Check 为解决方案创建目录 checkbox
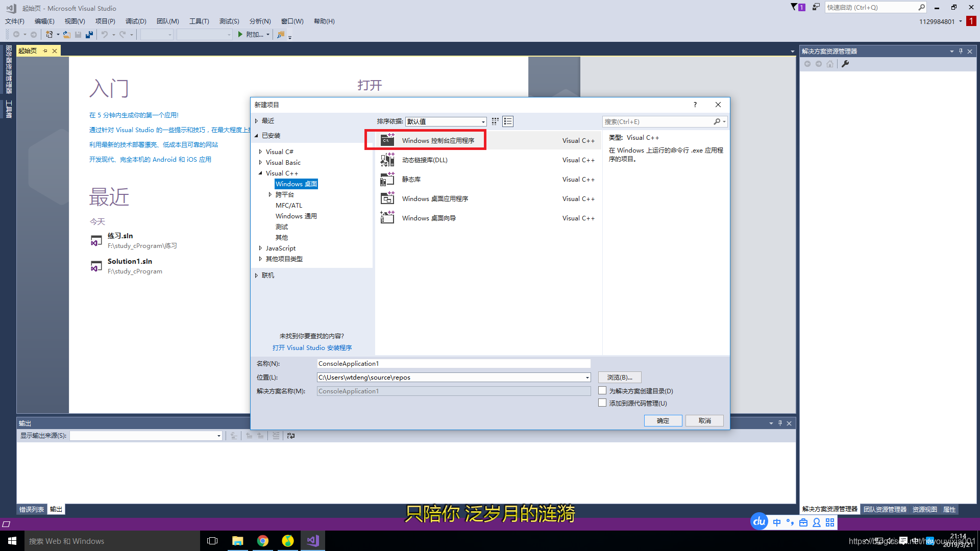Screen dimensions: 980x551 click(x=602, y=391)
